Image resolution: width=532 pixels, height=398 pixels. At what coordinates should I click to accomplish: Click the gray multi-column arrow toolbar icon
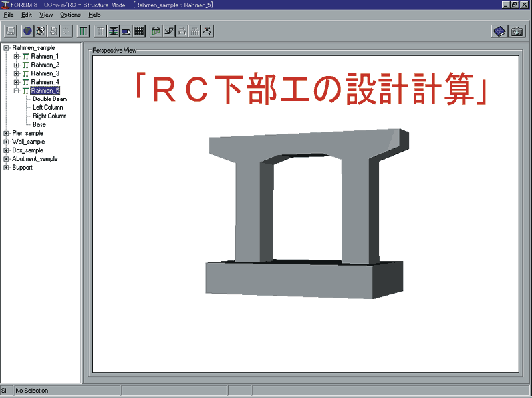coord(195,31)
